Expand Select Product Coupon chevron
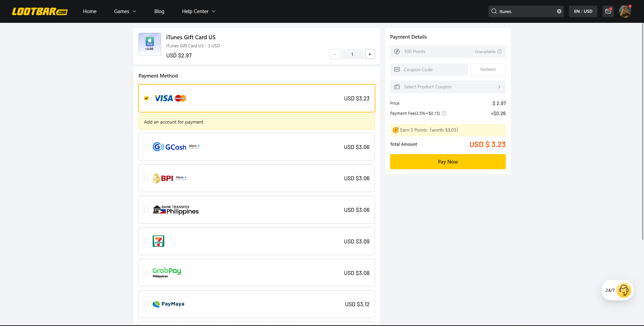This screenshot has width=644, height=326. [x=499, y=87]
